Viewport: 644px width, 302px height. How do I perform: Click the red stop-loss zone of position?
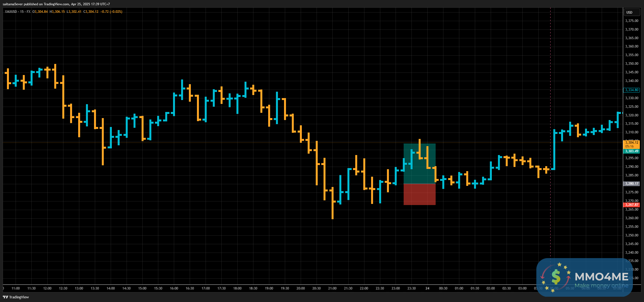tap(419, 194)
